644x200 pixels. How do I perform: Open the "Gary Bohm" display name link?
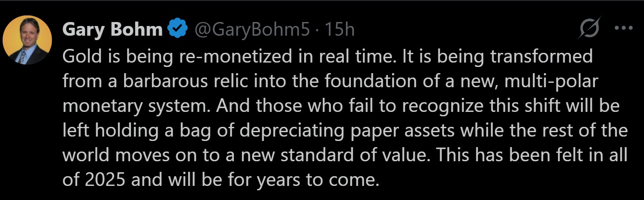(x=112, y=30)
